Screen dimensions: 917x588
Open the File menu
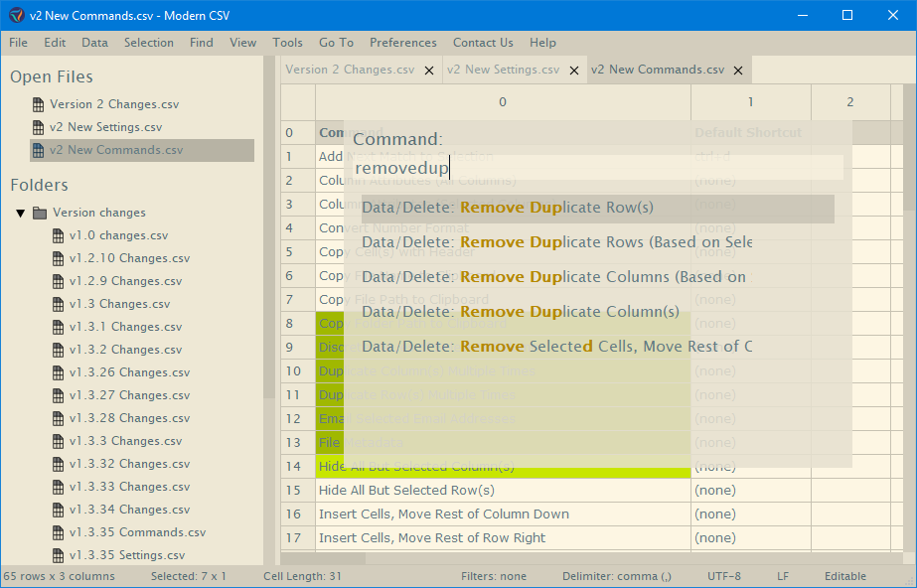click(18, 43)
